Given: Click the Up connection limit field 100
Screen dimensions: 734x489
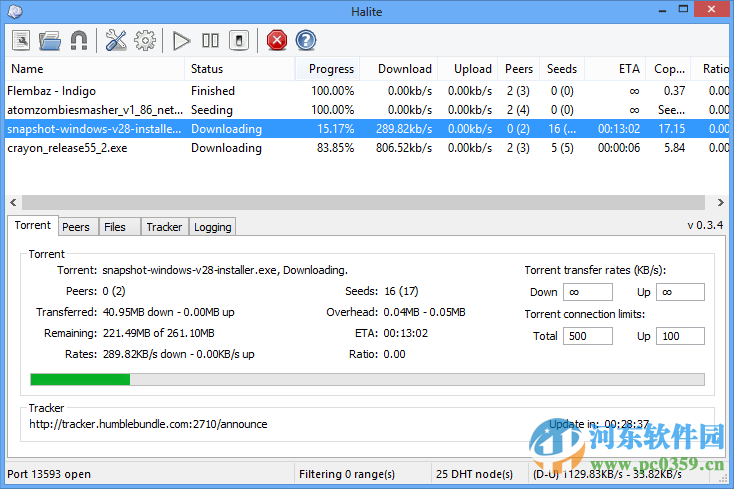Looking at the screenshot, I should pyautogui.click(x=680, y=336).
